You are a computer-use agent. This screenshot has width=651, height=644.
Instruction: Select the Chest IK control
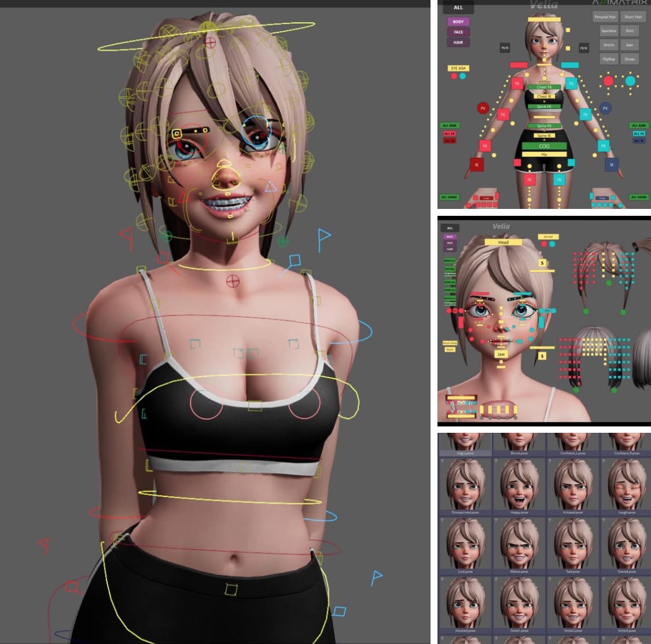[544, 96]
